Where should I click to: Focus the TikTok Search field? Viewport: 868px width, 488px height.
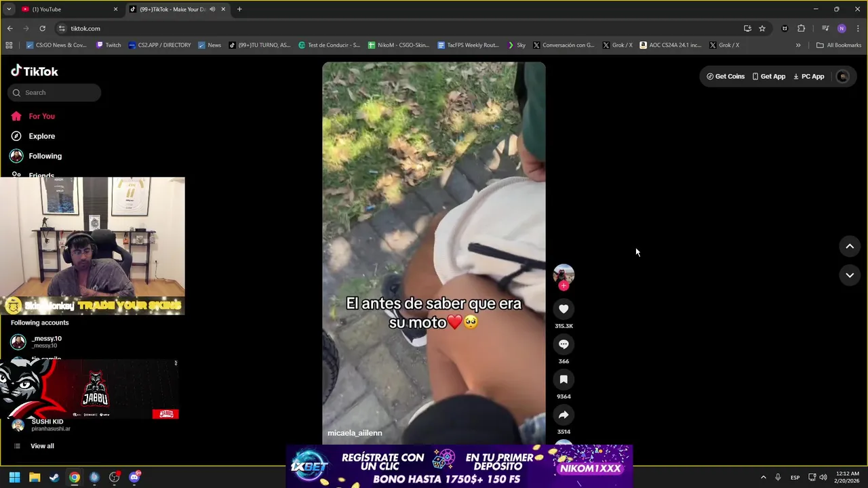click(x=54, y=93)
